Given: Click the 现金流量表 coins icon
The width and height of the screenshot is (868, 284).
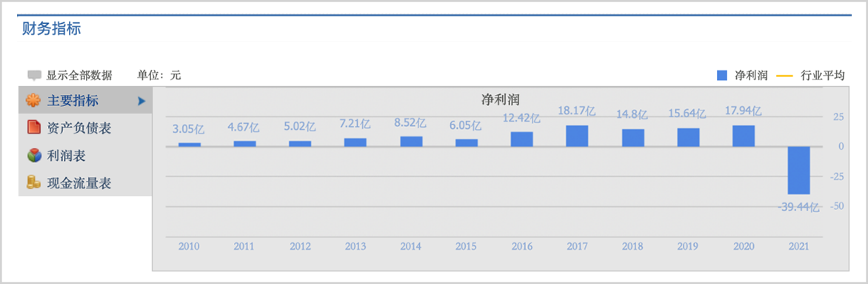Looking at the screenshot, I should click(34, 182).
